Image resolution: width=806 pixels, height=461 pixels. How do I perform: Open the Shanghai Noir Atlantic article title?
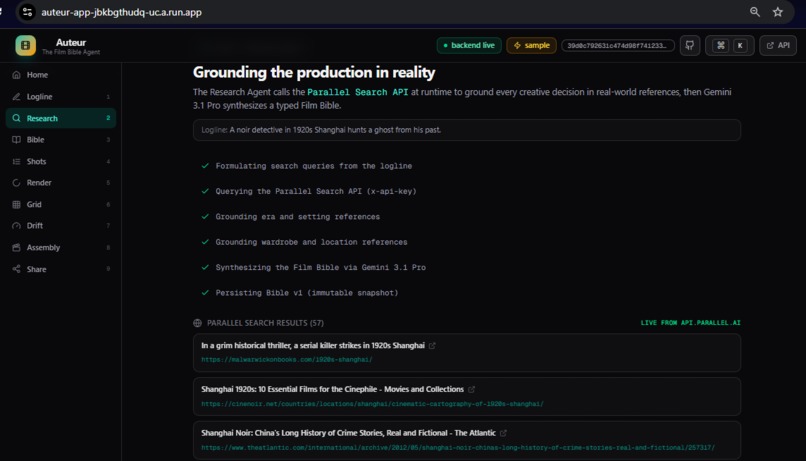(x=349, y=433)
